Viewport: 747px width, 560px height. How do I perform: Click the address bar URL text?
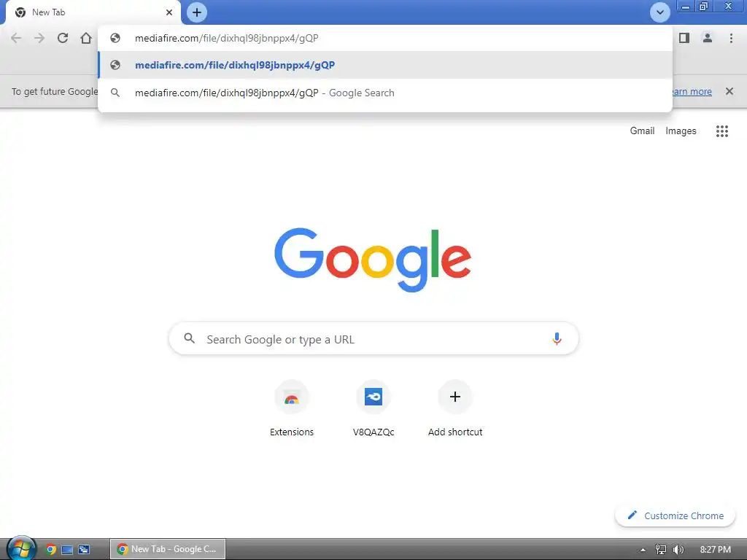tap(226, 38)
